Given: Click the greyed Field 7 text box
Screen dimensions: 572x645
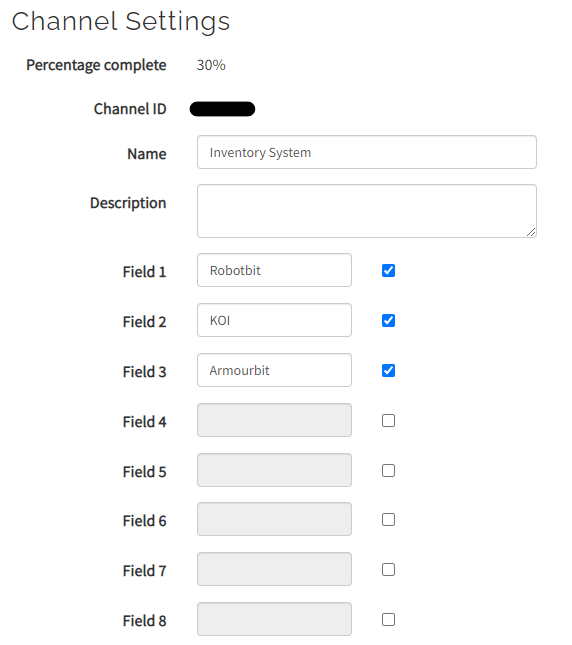Looking at the screenshot, I should click(274, 569).
